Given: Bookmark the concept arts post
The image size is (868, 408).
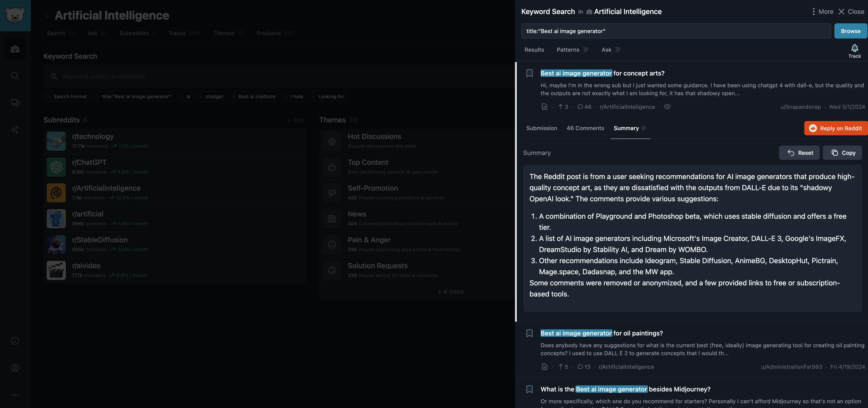Looking at the screenshot, I should point(529,73).
